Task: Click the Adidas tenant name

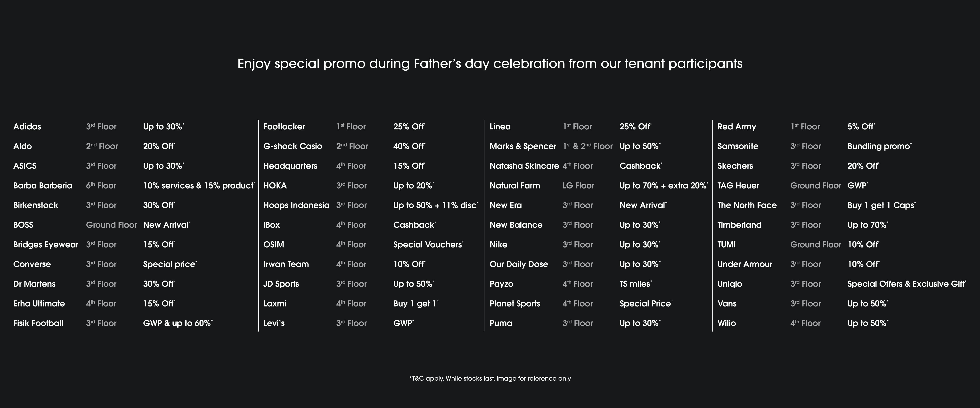Action: pos(27,127)
